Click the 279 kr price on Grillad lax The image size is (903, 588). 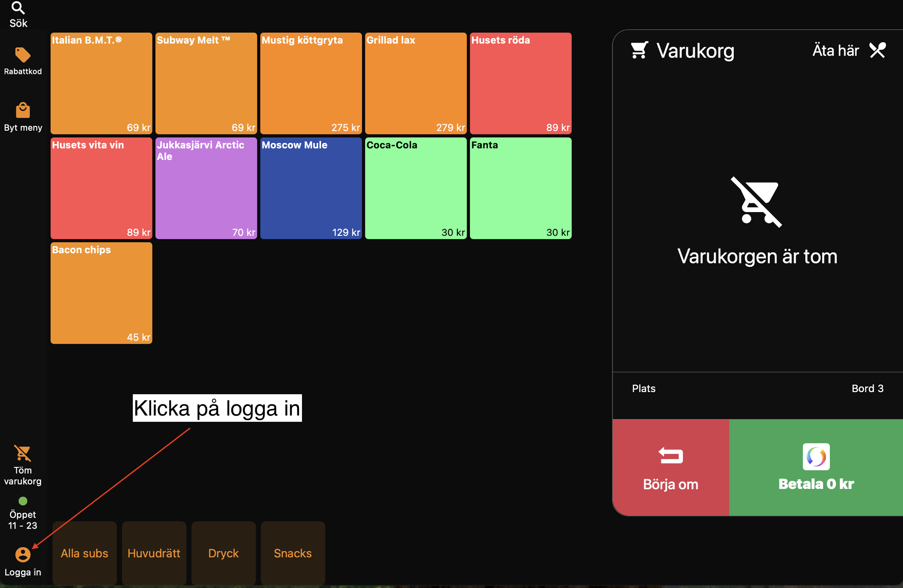[451, 127]
